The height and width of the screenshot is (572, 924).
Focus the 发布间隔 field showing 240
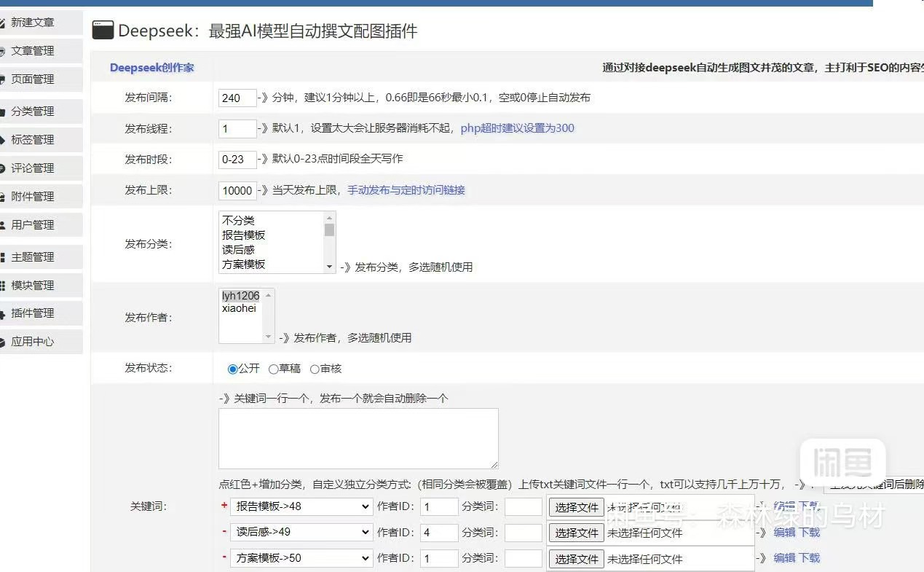pyautogui.click(x=237, y=98)
